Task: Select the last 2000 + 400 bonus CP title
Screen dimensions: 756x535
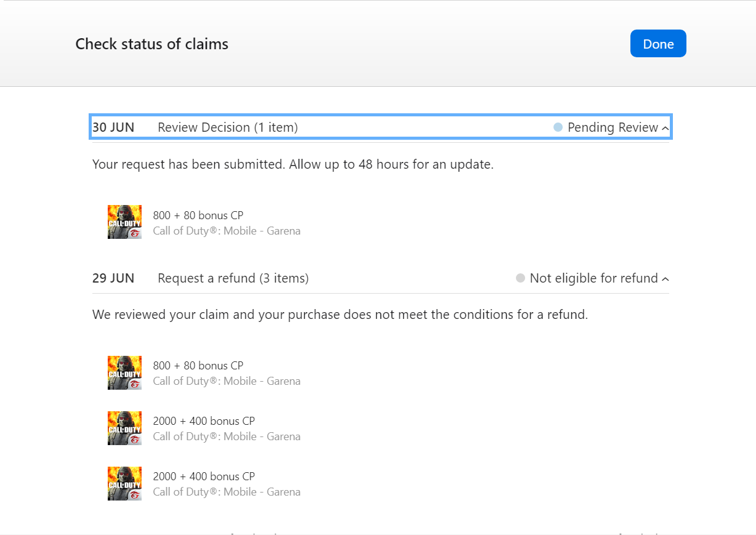Action: pos(204,477)
